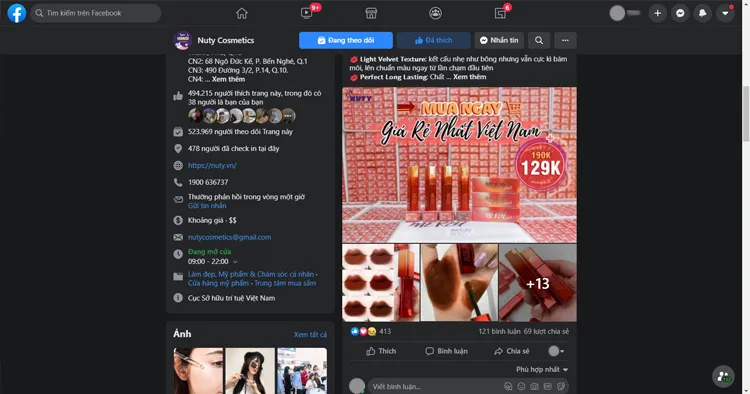The image size is (750, 394).
Task: Open the crowd store photo thumbnail
Action: (x=302, y=371)
